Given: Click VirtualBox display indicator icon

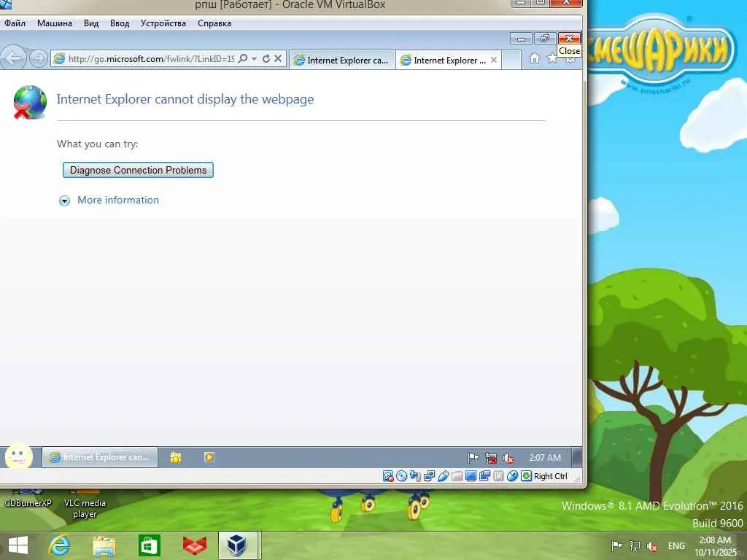Looking at the screenshot, I should coord(471,476).
